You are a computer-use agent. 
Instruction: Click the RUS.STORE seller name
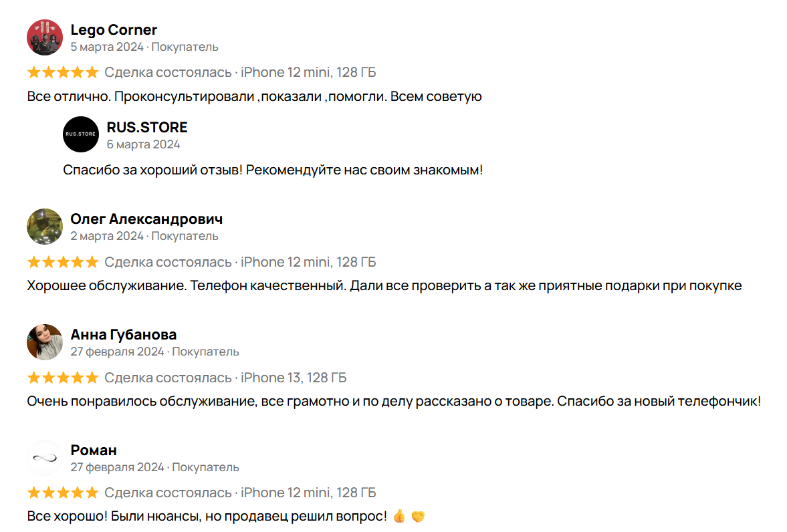coord(147,127)
